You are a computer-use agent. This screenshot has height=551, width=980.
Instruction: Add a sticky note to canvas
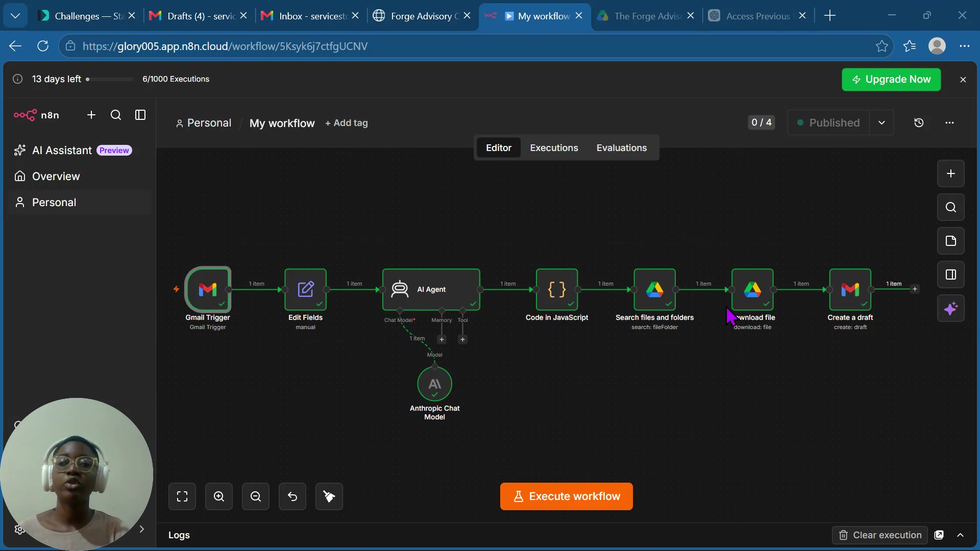pos(950,241)
